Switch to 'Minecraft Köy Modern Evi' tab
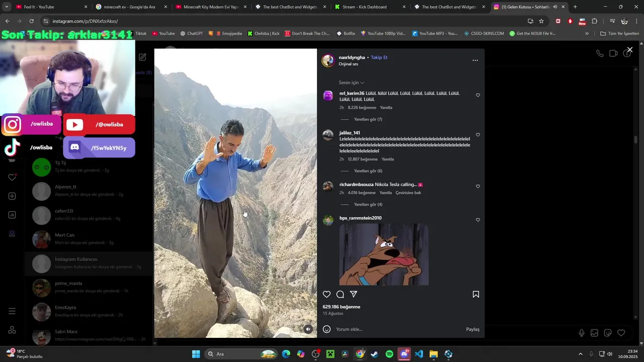644x362 pixels. pos(211,7)
